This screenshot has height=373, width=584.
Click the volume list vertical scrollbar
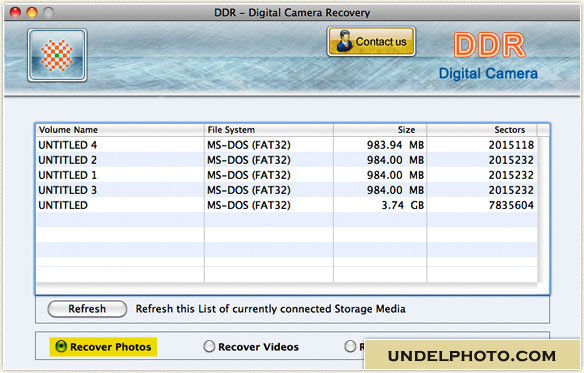[x=543, y=209]
